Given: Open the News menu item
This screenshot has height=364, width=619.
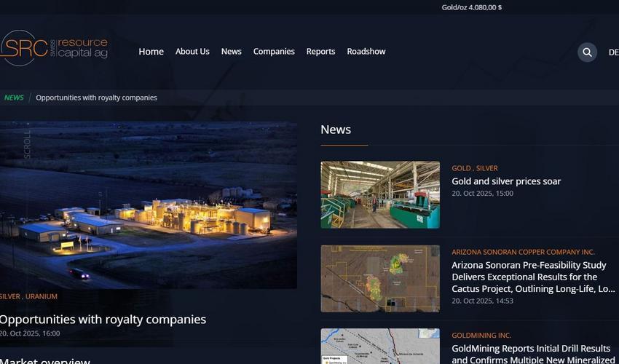Looking at the screenshot, I should tap(232, 51).
